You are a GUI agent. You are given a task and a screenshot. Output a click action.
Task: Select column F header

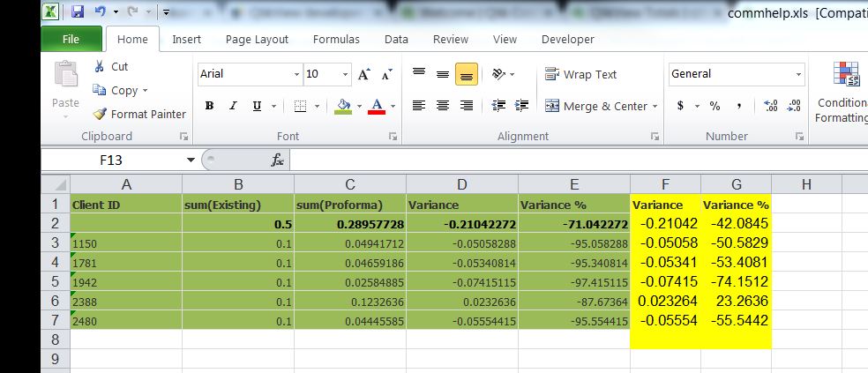665,184
